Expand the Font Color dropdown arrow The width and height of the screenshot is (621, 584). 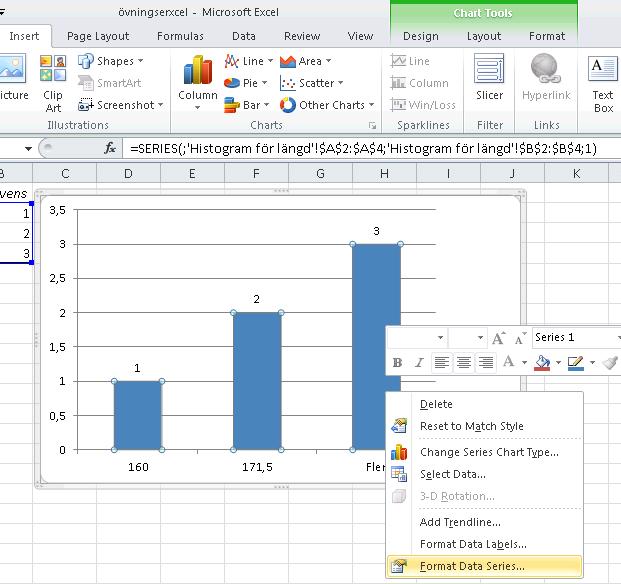[x=524, y=362]
